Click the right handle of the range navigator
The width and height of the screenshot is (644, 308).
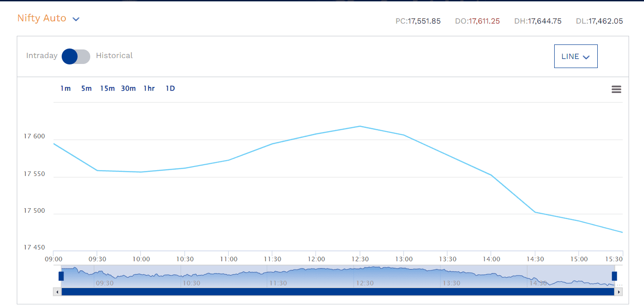[x=614, y=276]
